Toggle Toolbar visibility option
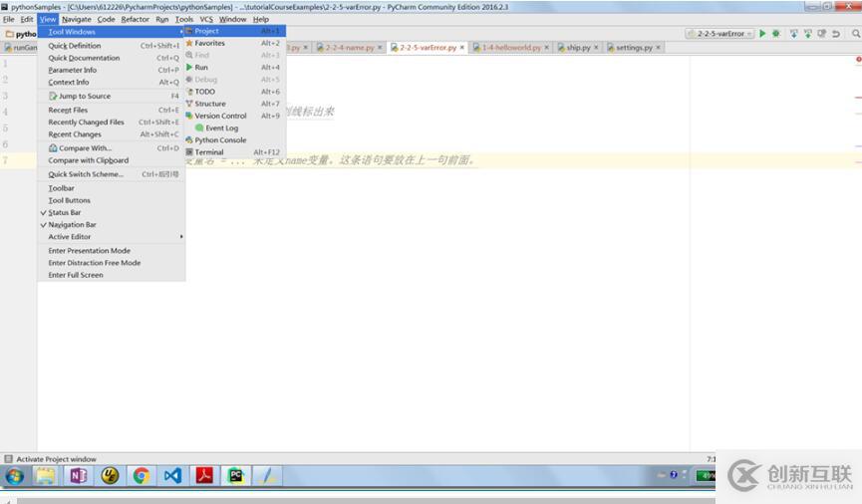This screenshot has height=504, width=862. (x=111, y=188)
